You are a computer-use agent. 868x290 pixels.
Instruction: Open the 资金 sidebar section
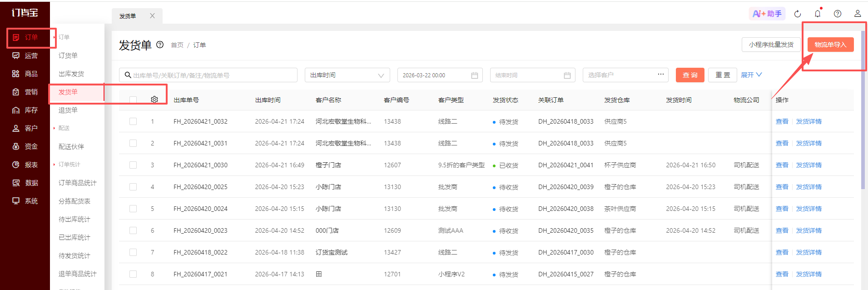(25, 146)
